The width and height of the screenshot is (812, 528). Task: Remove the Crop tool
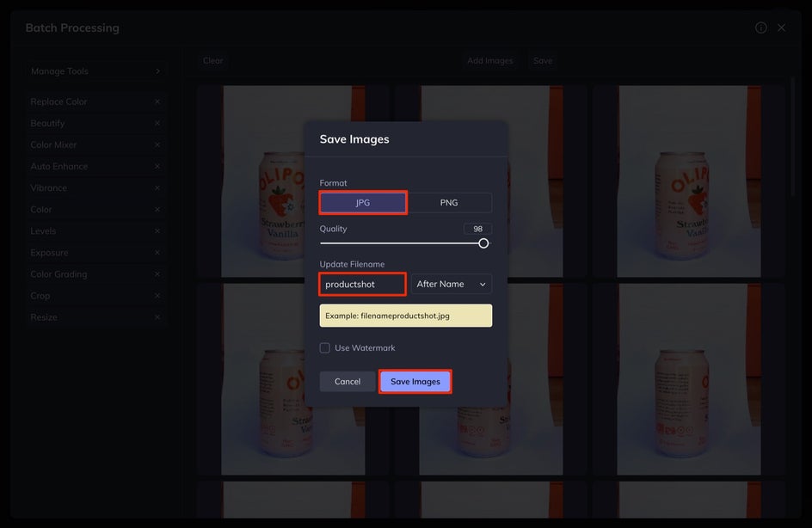(157, 296)
